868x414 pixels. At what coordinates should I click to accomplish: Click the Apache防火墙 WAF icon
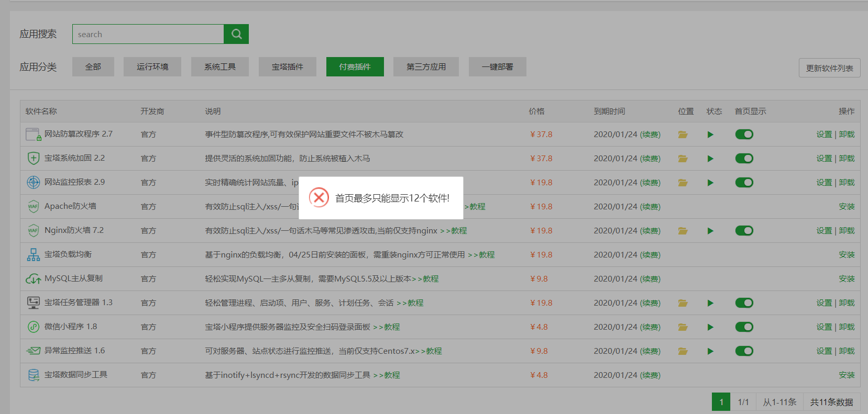[34, 206]
